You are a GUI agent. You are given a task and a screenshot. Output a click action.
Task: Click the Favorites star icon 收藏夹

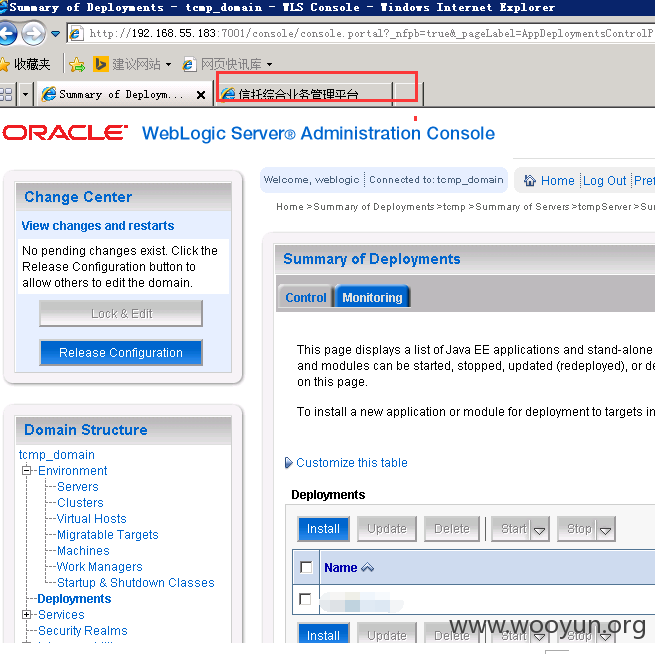pyautogui.click(x=25, y=64)
